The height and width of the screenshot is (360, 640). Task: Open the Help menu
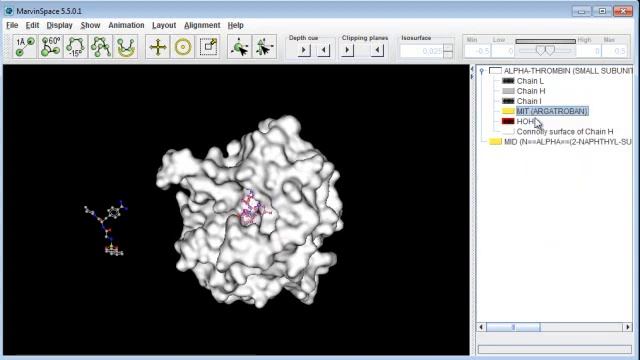point(236,25)
